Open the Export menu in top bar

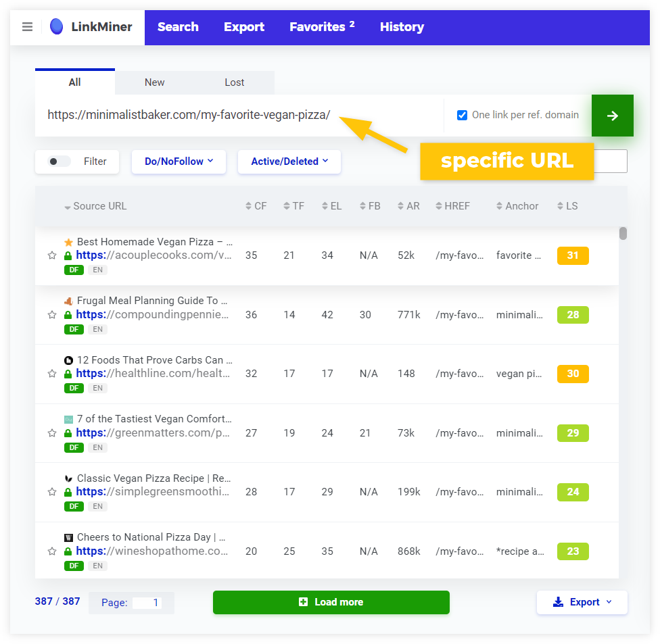(244, 27)
